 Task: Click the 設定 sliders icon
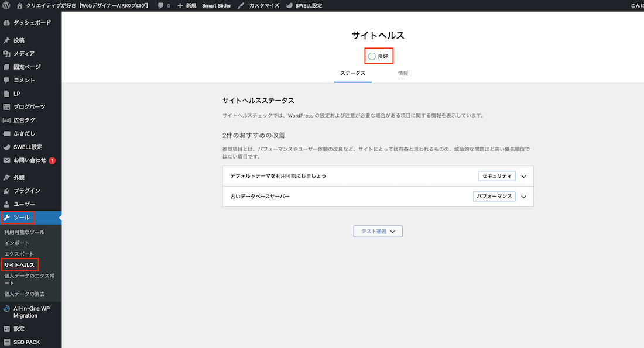(x=6, y=329)
